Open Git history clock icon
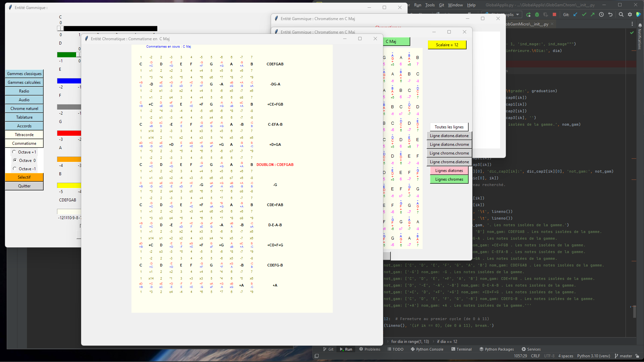 [x=601, y=15]
